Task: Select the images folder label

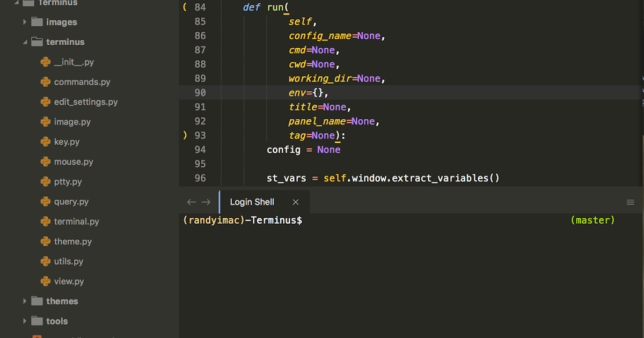Action: click(x=62, y=22)
